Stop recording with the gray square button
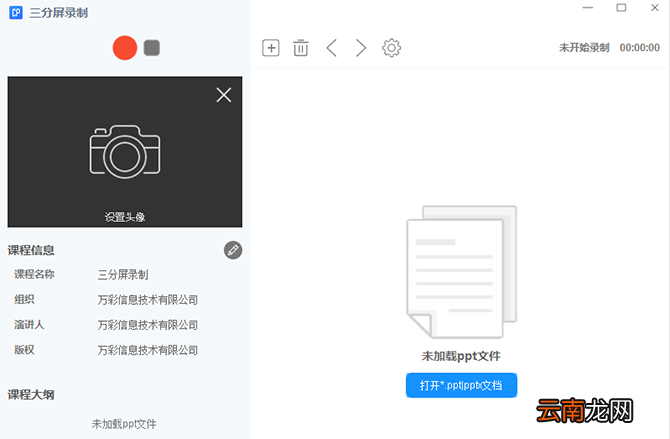Viewport: 670px width, 439px height. point(152,48)
